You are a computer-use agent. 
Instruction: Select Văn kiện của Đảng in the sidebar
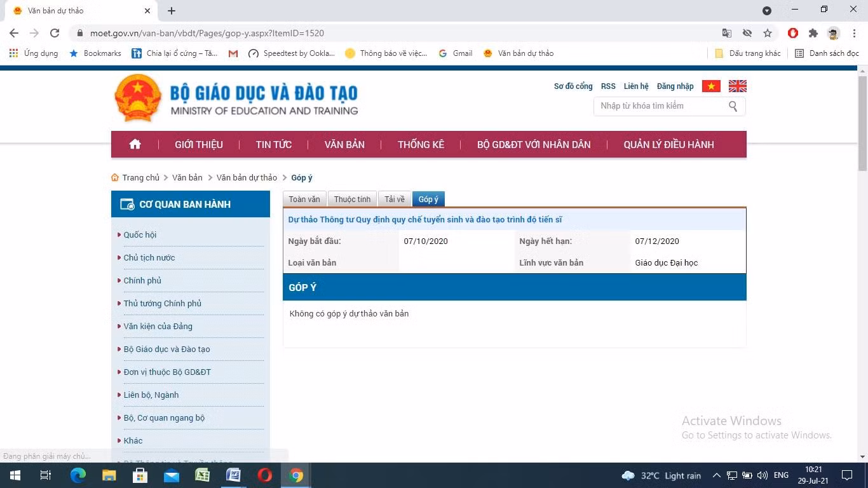[x=158, y=327]
